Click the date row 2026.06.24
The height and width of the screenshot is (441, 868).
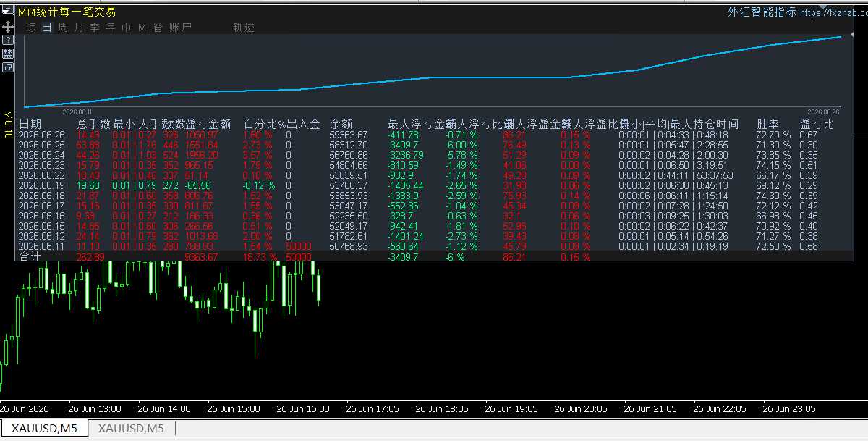click(x=41, y=156)
